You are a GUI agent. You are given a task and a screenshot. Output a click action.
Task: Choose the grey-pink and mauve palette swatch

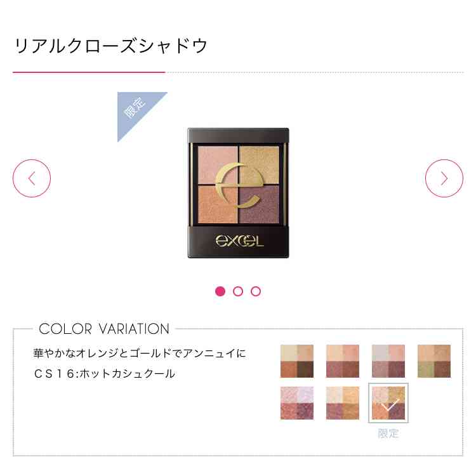coord(388,361)
